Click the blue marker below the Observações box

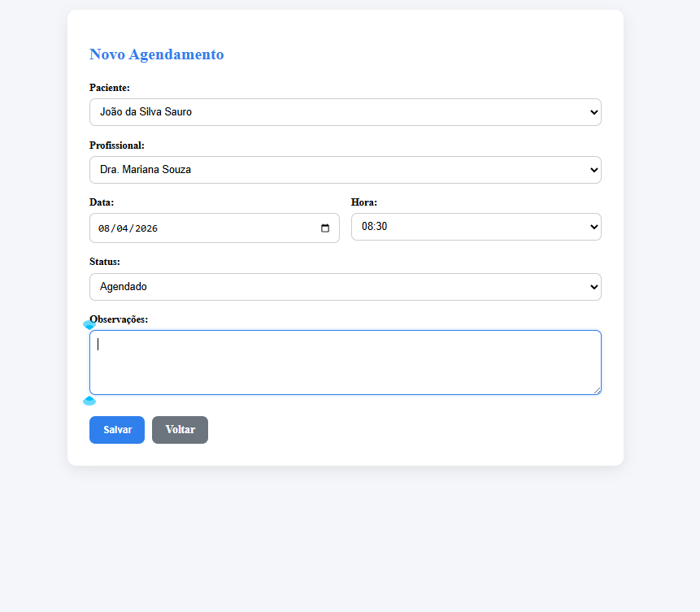point(89,401)
